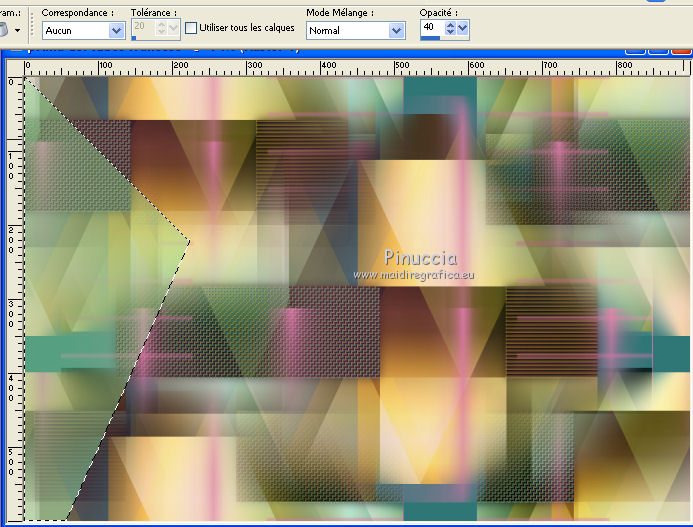
Task: Enable Utiliser tous les calques checkbox
Action: pos(191,29)
